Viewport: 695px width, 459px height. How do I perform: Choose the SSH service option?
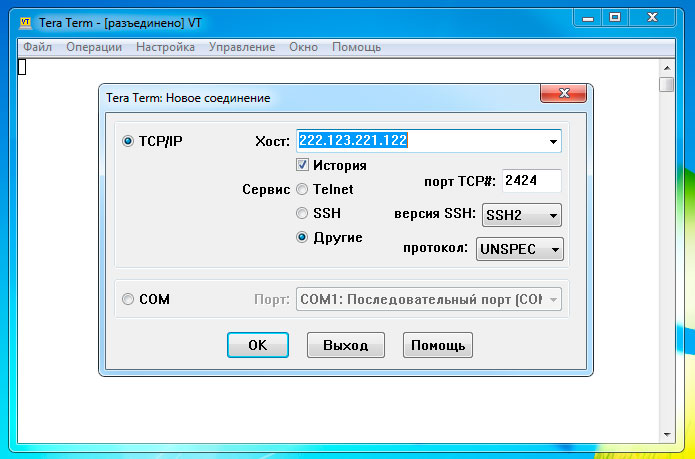[302, 213]
